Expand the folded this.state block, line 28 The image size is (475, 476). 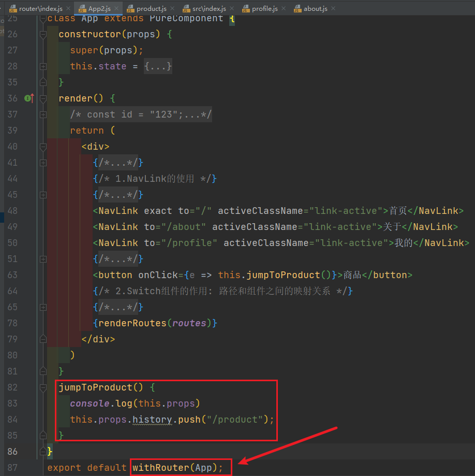[43, 66]
